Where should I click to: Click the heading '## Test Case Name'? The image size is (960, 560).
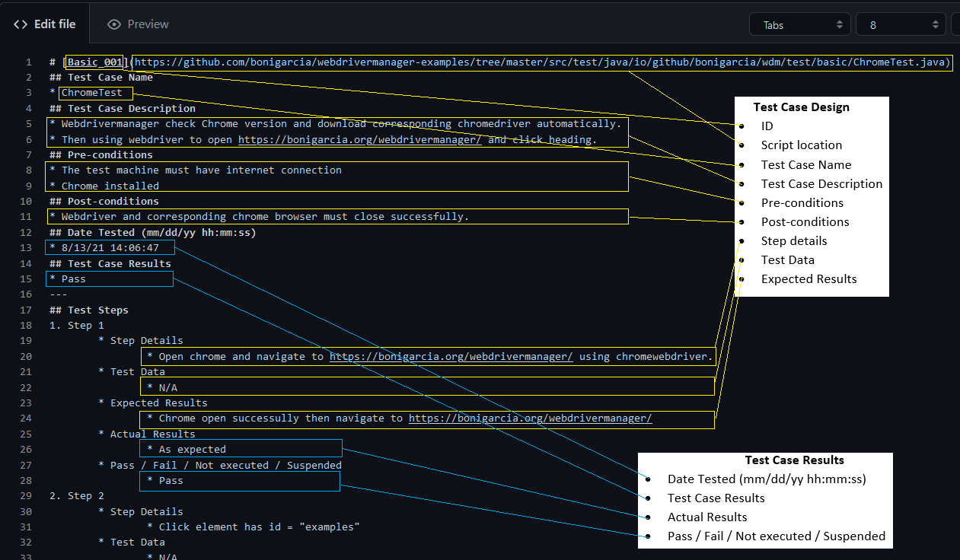pyautogui.click(x=101, y=78)
